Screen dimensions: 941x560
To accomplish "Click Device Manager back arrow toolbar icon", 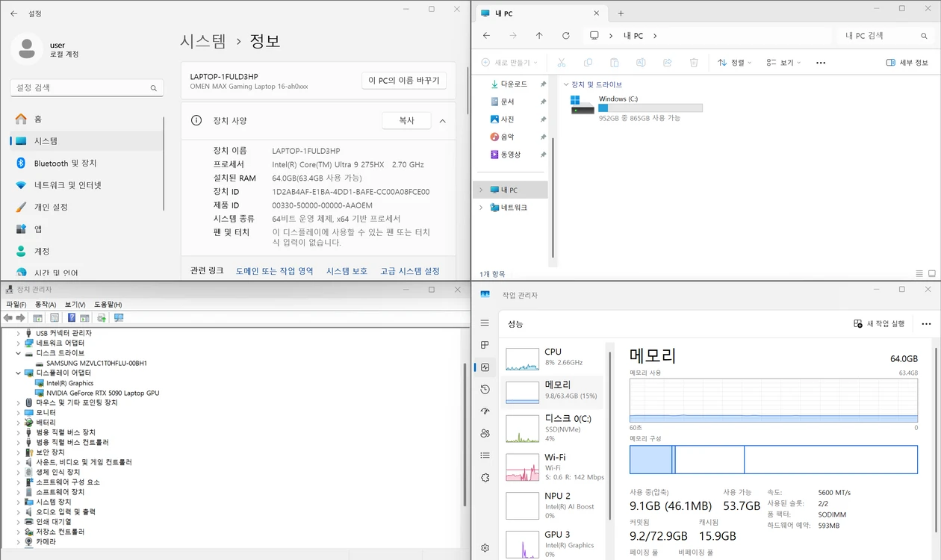I will click(x=8, y=318).
